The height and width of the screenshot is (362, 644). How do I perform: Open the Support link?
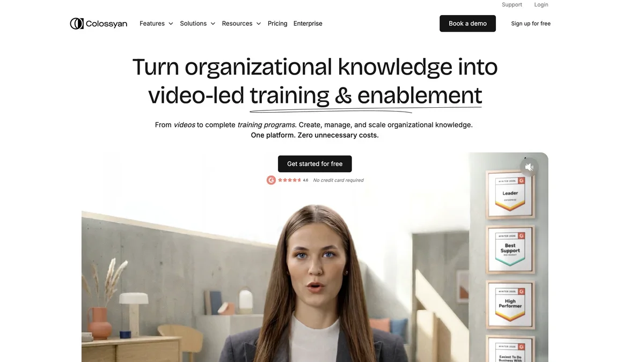[512, 5]
